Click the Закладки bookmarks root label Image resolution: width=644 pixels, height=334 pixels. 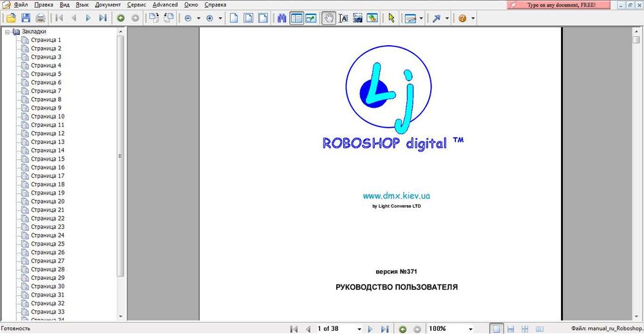tap(33, 32)
